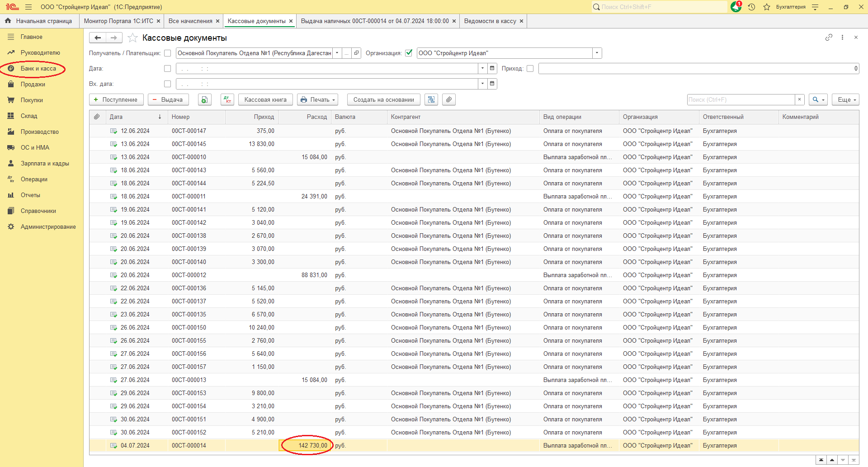Open the notifications bell icon
The image size is (868, 467).
736,7
